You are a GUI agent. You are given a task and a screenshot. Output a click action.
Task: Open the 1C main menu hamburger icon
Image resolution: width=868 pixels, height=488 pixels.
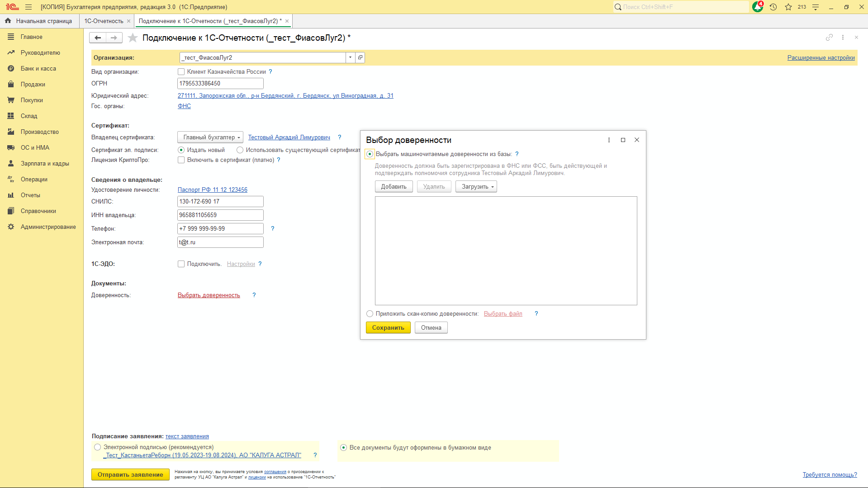point(28,7)
